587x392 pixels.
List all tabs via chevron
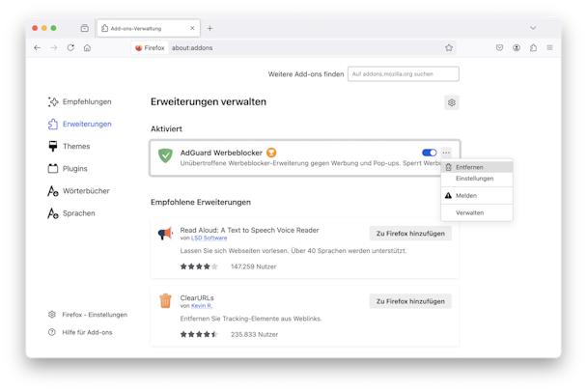point(533,28)
